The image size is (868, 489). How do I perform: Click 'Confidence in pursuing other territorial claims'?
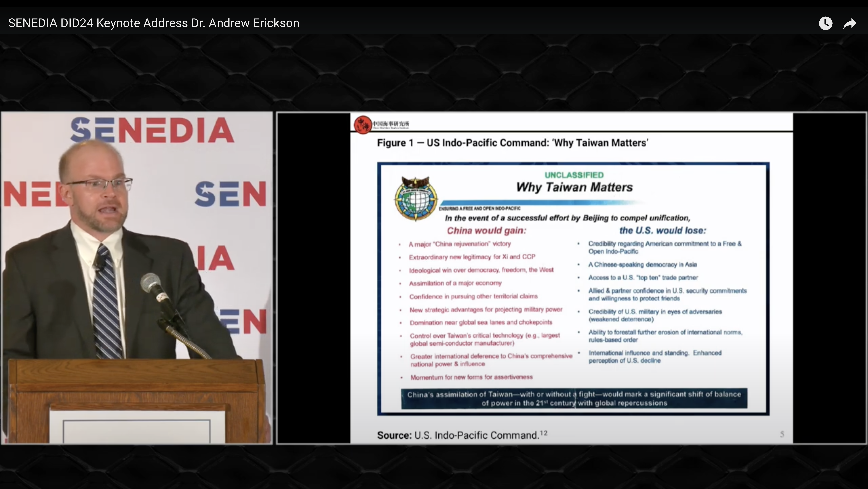point(473,297)
